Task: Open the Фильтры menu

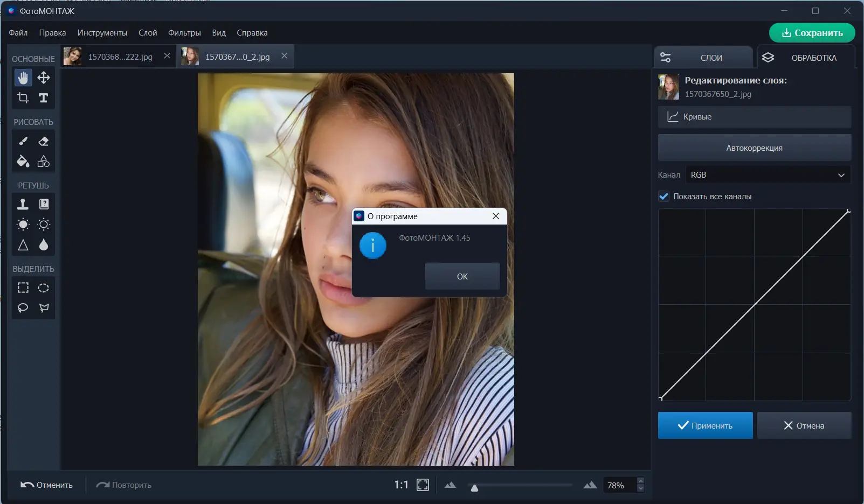Action: click(x=184, y=33)
